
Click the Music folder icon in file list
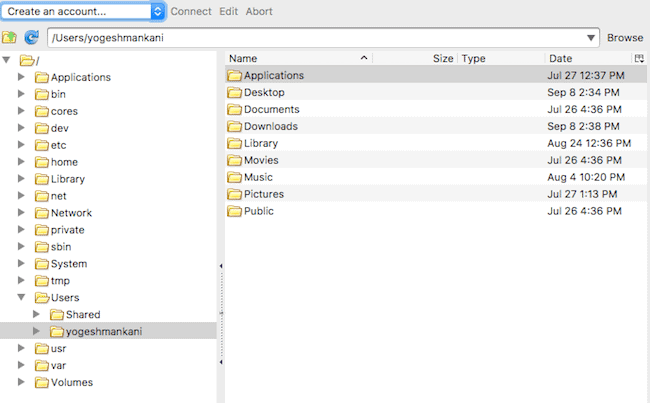[x=234, y=177]
